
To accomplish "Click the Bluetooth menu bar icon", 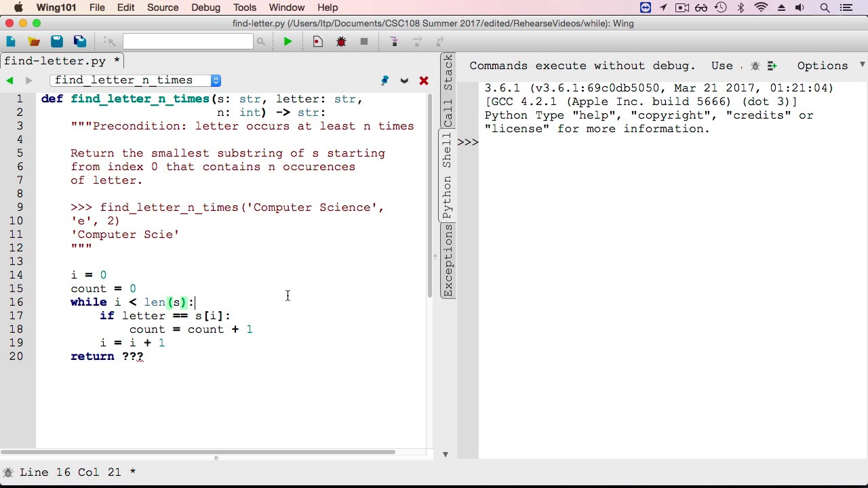I will click(741, 7).
